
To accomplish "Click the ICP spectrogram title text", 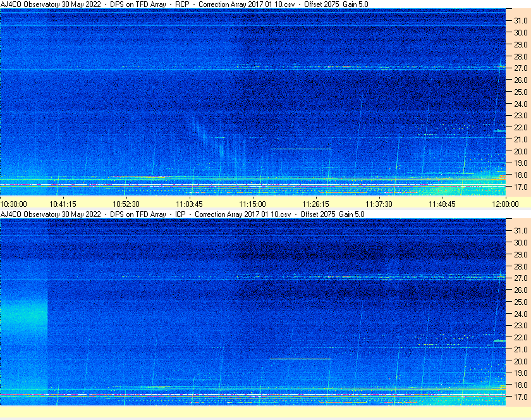I will (x=183, y=214).
